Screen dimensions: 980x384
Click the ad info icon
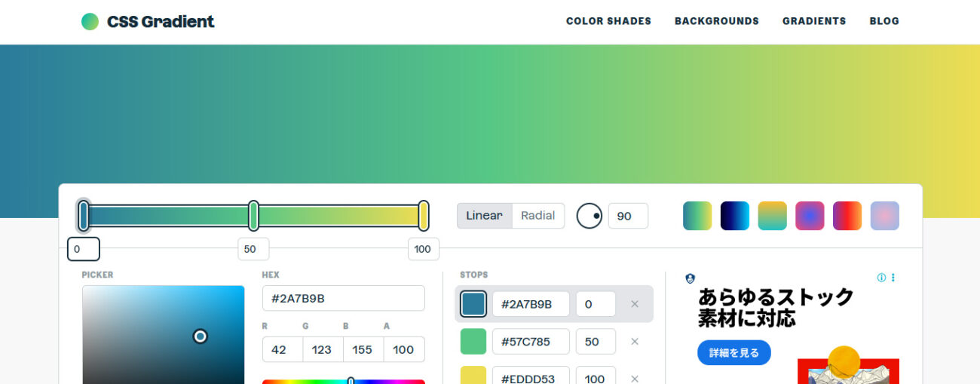click(x=881, y=278)
